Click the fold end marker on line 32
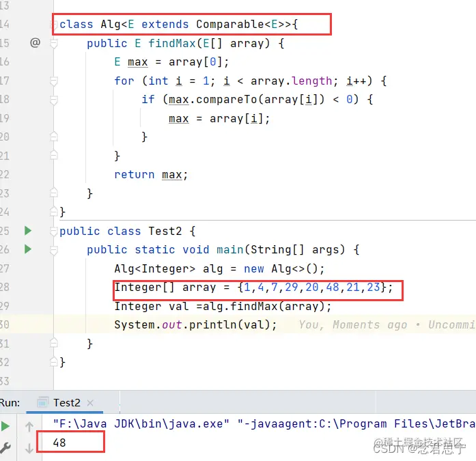The image size is (476, 461). click(54, 362)
